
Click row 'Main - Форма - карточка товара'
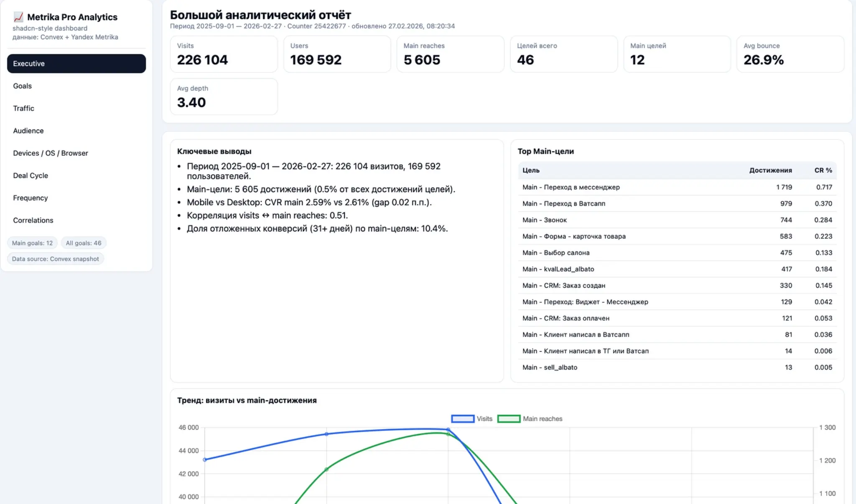(677, 236)
